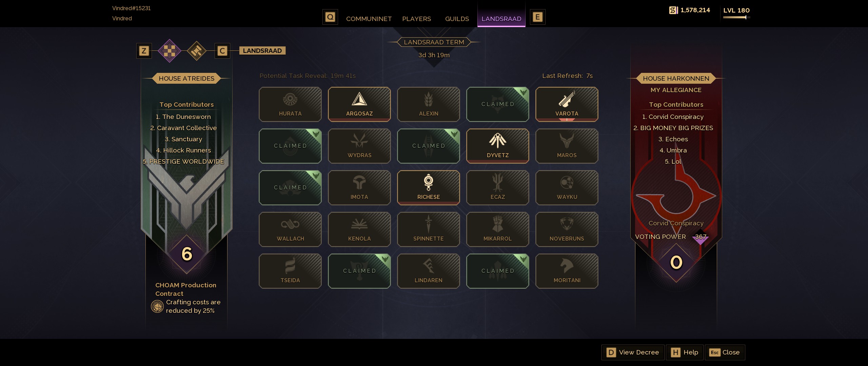
Task: Click the House Atreides banner
Action: pos(186,79)
